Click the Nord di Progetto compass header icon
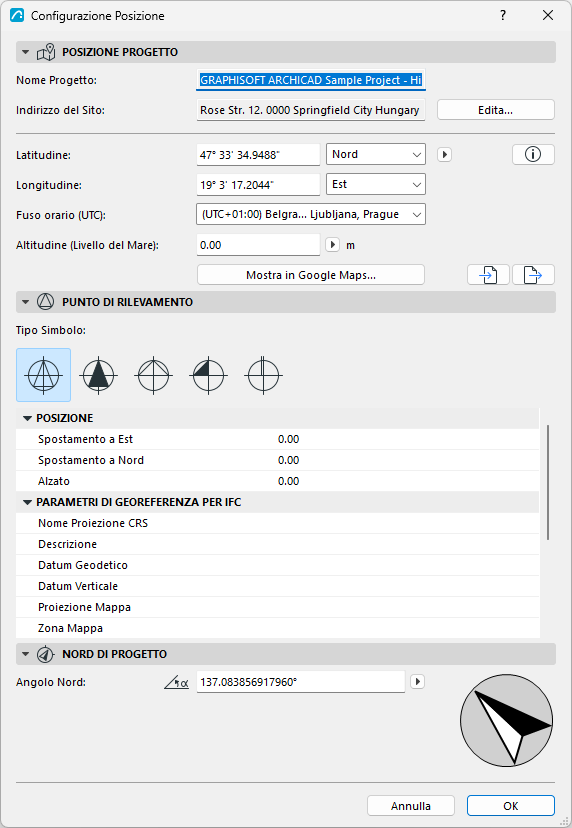 tap(45, 654)
